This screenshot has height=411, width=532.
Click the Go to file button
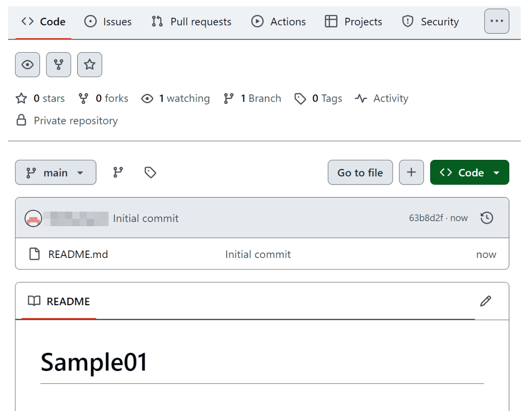pos(360,172)
